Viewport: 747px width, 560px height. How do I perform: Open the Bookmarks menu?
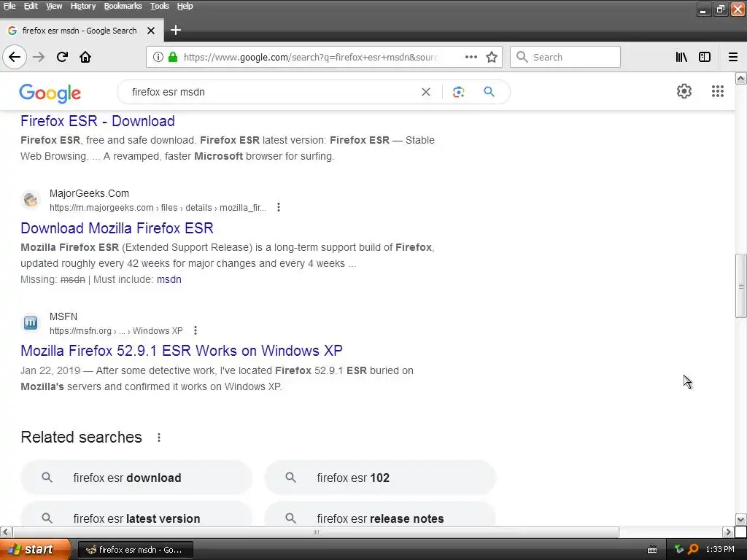point(123,6)
